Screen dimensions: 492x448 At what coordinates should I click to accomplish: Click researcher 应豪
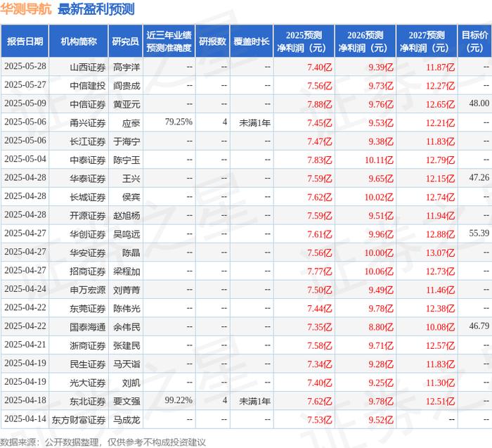131,123
